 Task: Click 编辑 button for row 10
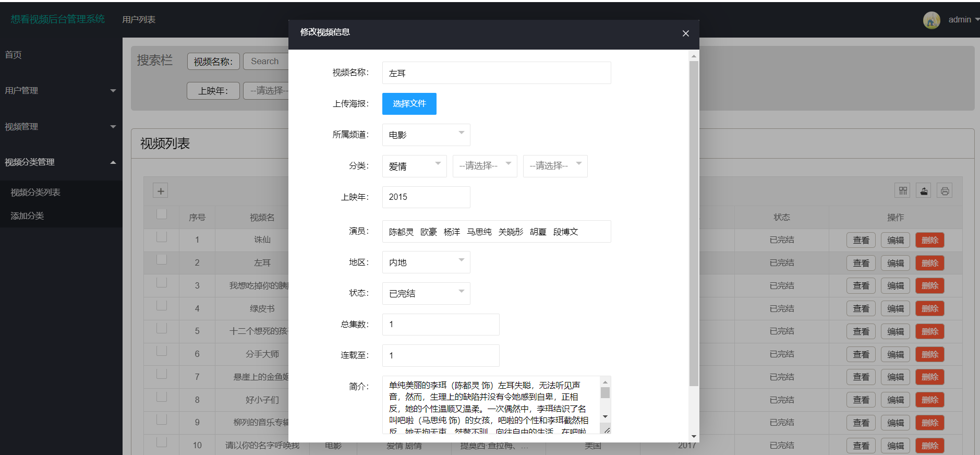click(x=896, y=446)
